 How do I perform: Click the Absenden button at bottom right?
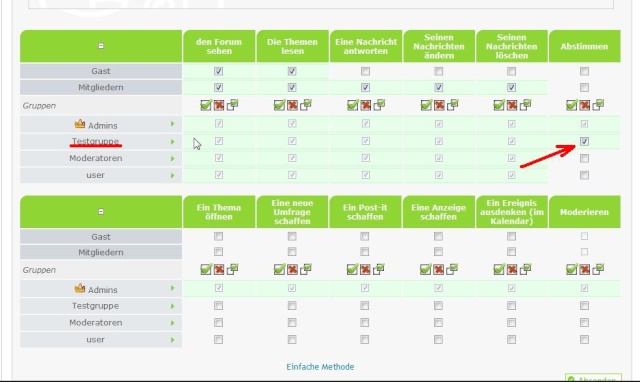593,378
